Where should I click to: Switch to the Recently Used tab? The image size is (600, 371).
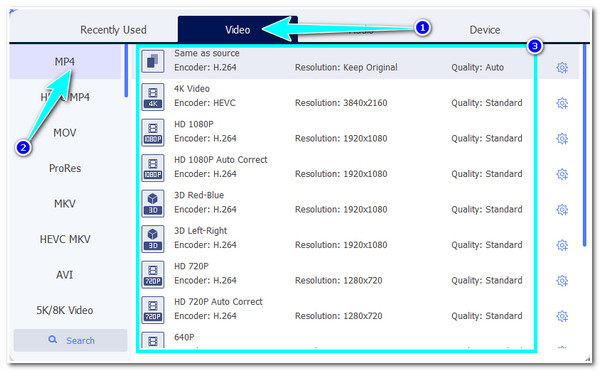[113, 30]
